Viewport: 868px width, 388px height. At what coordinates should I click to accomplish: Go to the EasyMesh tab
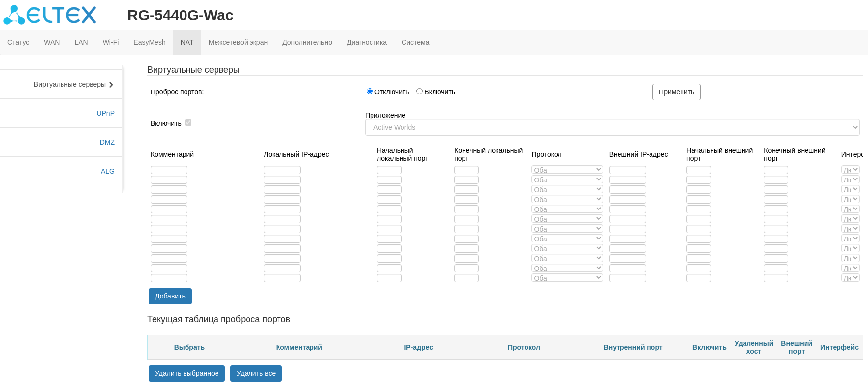(149, 42)
